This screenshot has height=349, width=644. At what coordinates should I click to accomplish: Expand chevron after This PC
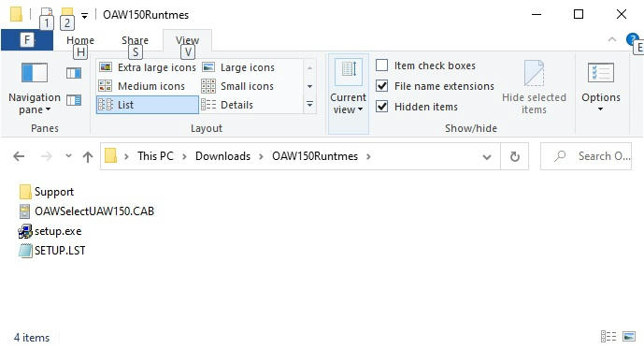[184, 156]
